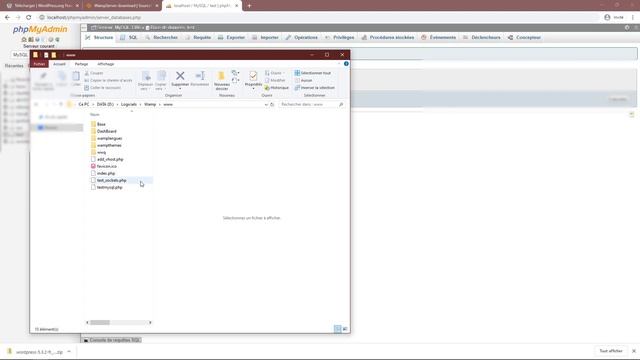Click the Sélectionner tout ribbon item

pyautogui.click(x=313, y=73)
